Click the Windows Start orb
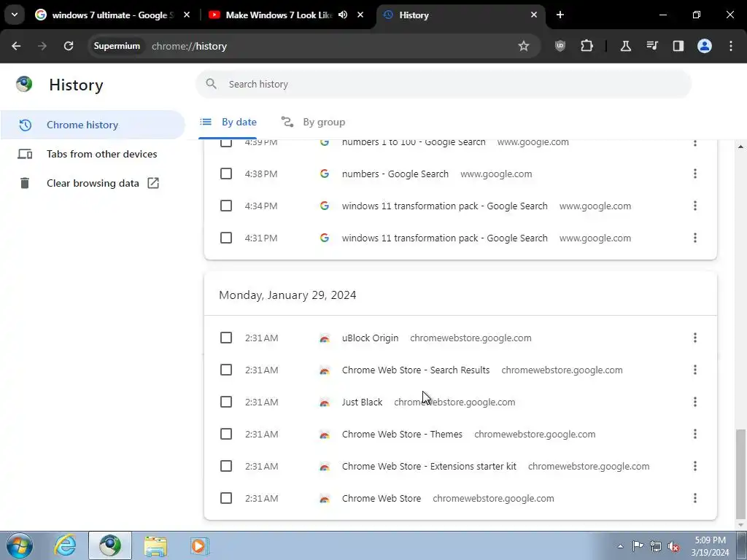The width and height of the screenshot is (747, 560). [20, 545]
